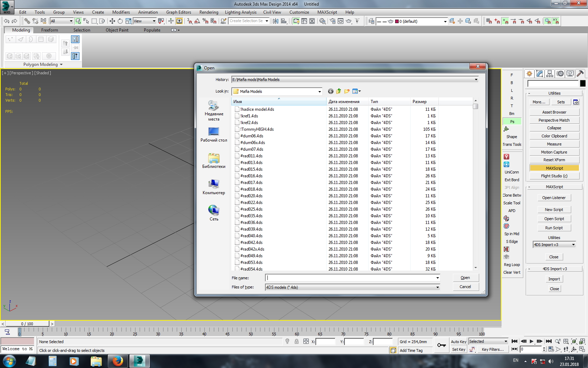Image resolution: width=588 pixels, height=368 pixels.
Task: Choose the Select and Move tool
Action: [x=112, y=21]
